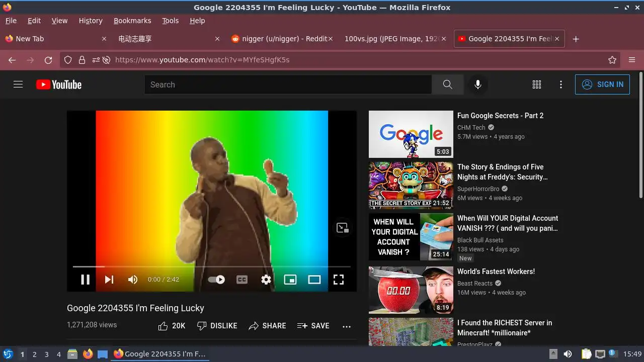Open the Tools menu
The image size is (644, 362).
(170, 21)
